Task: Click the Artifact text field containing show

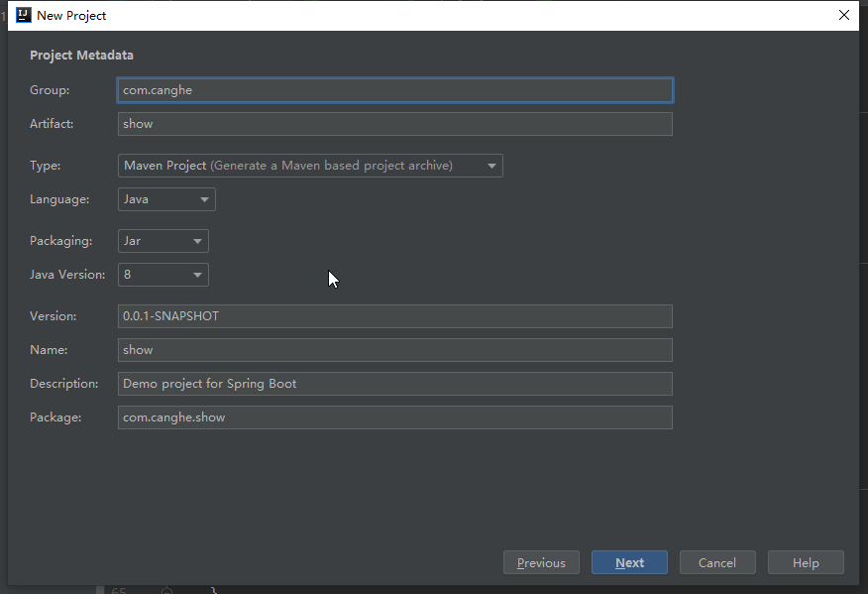Action: click(x=395, y=124)
